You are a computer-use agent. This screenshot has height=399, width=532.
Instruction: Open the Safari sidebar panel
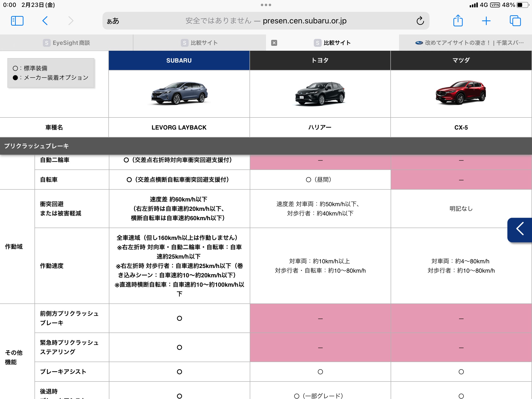click(x=17, y=21)
